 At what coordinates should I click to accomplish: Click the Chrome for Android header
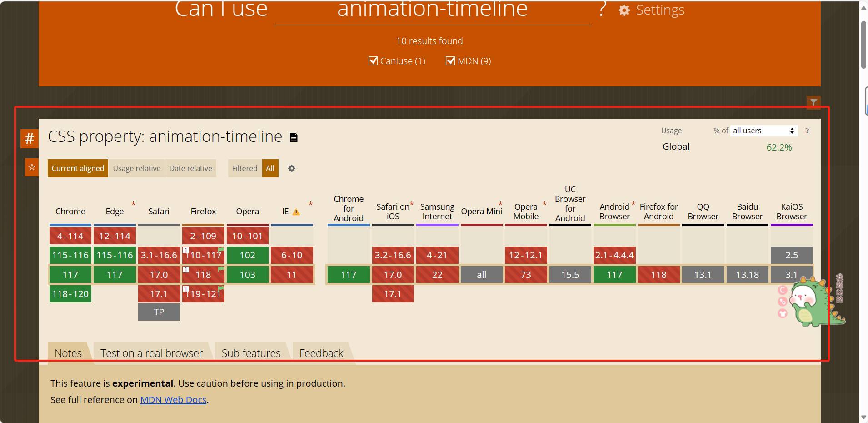coord(349,209)
